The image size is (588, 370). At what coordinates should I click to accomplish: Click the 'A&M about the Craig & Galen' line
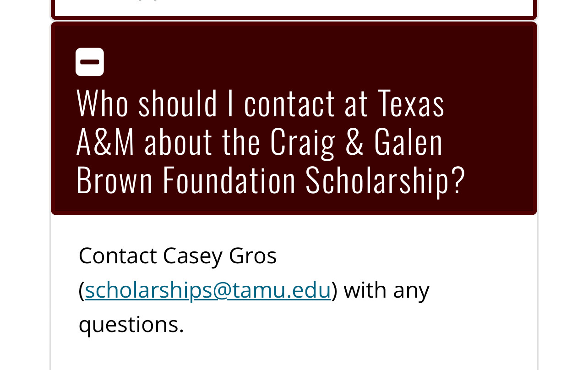coord(260,141)
